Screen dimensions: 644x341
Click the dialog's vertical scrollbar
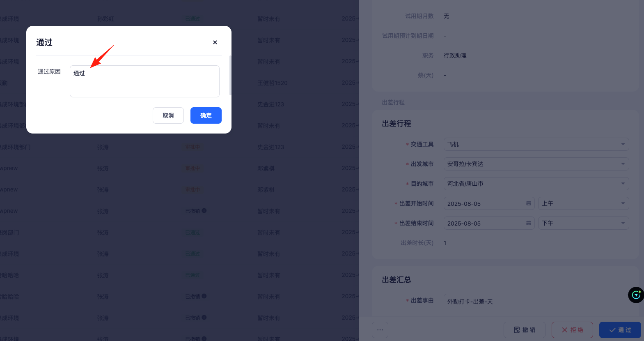click(230, 75)
